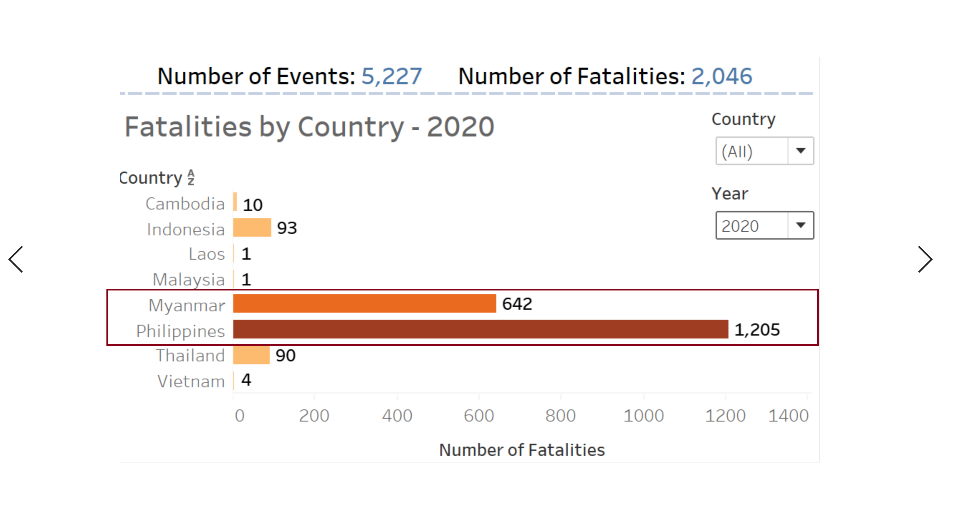Image resolution: width=980 pixels, height=524 pixels.
Task: Click the Number of Events value 5,227
Action: pos(392,76)
